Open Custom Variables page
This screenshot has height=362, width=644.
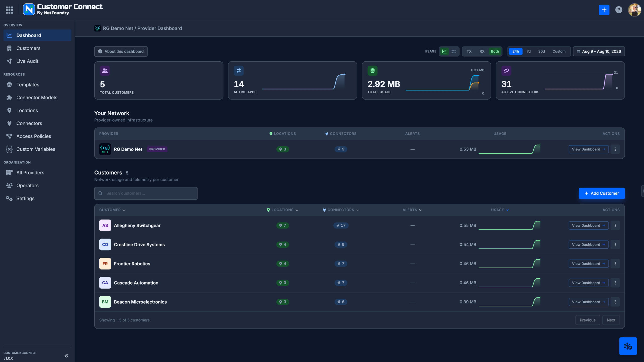click(37, 149)
